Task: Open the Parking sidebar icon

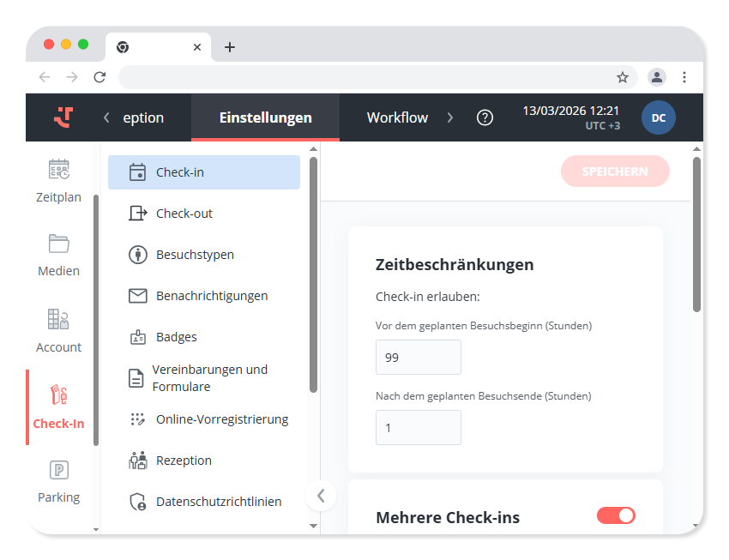Action: pos(58,470)
